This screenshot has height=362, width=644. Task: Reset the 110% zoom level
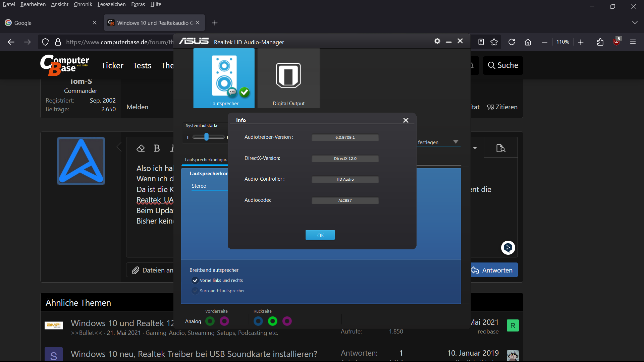[x=563, y=42]
